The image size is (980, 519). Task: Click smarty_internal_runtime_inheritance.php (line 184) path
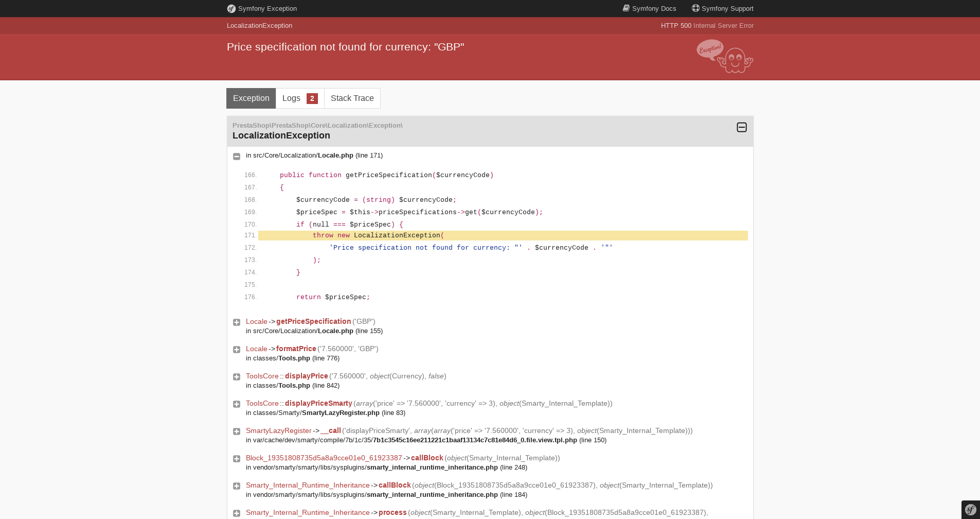(386, 495)
